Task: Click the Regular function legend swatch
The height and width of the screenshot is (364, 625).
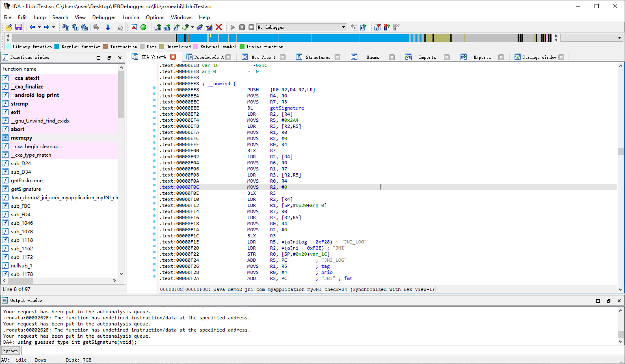Action: click(57, 47)
